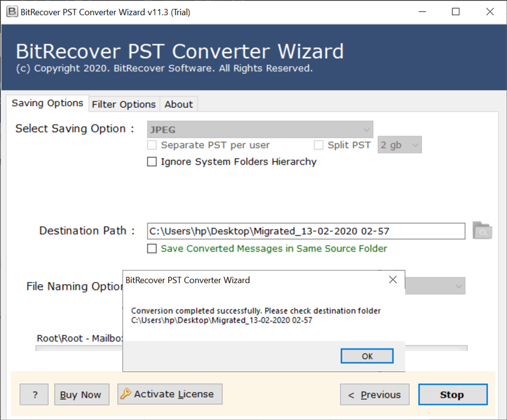Click the Destination Path input field
507x420 pixels.
point(306,231)
